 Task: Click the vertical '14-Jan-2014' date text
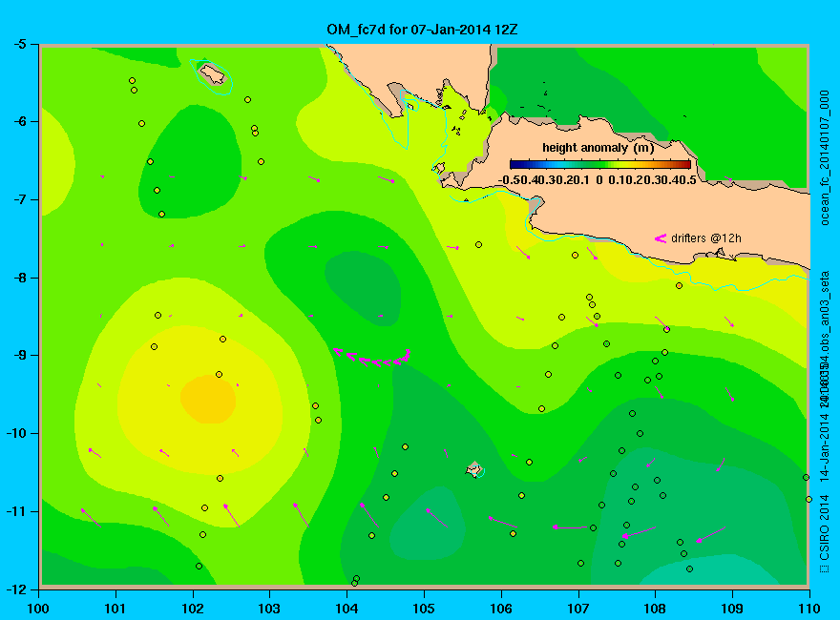coord(825,446)
